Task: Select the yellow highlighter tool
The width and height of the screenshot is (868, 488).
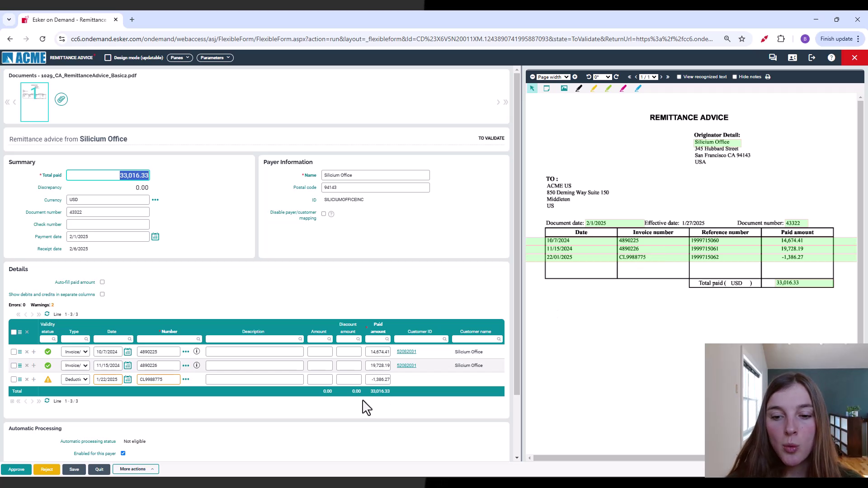Action: pyautogui.click(x=594, y=88)
